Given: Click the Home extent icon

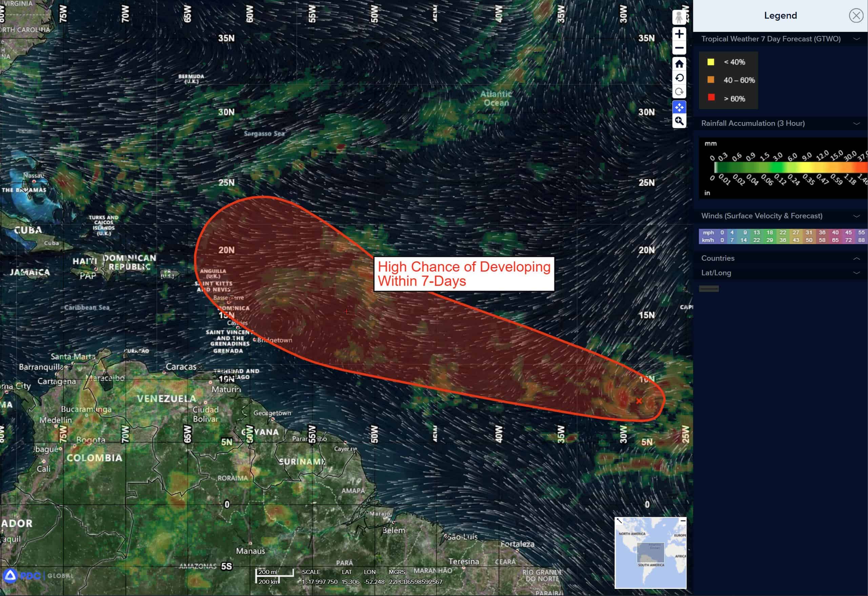Looking at the screenshot, I should click(x=679, y=64).
